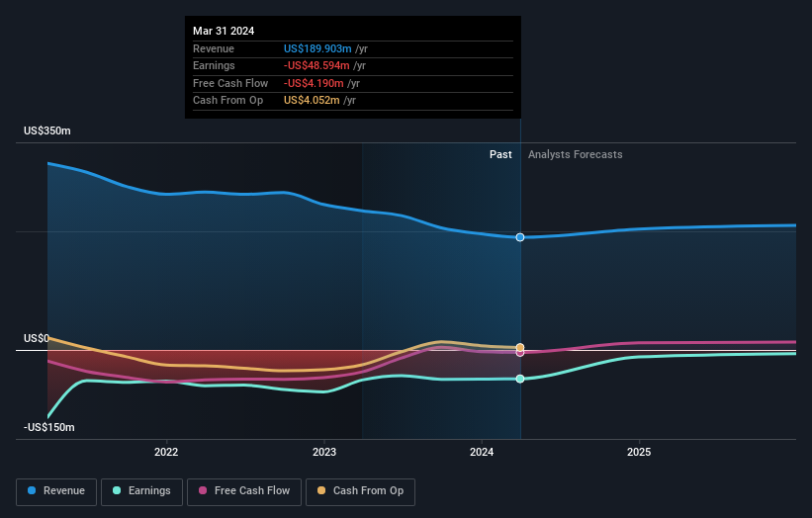The image size is (812, 518).
Task: Click the -US$150m y-axis label
Action: pyautogui.click(x=49, y=427)
